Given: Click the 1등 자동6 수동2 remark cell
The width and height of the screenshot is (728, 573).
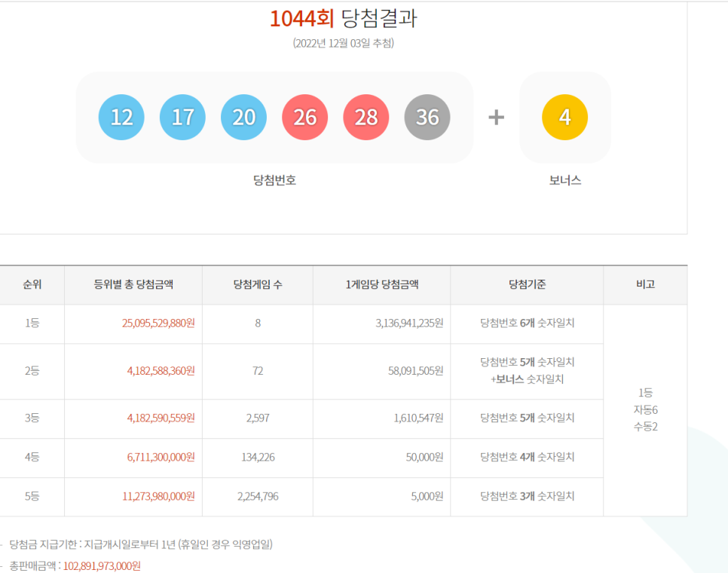Looking at the screenshot, I should 645,410.
